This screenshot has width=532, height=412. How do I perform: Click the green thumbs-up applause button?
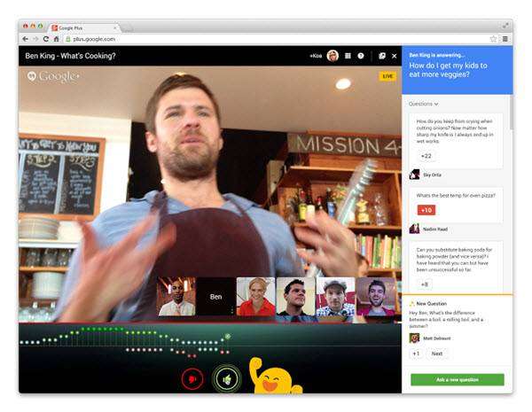tap(227, 378)
